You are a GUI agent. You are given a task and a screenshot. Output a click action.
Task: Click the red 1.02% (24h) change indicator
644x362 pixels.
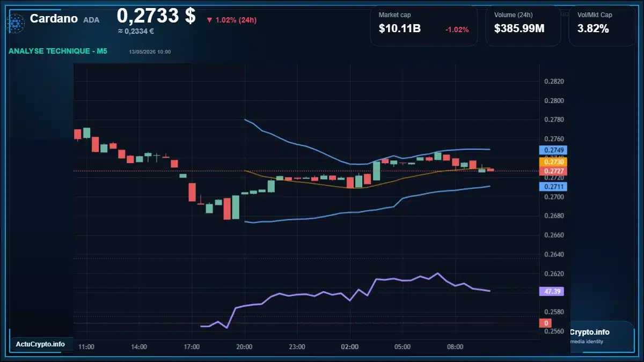click(x=231, y=20)
